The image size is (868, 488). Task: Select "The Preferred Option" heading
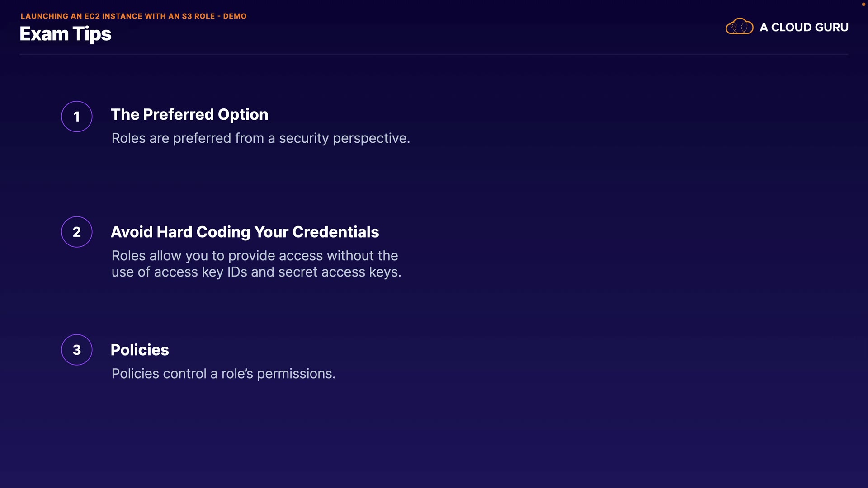pyautogui.click(x=189, y=115)
